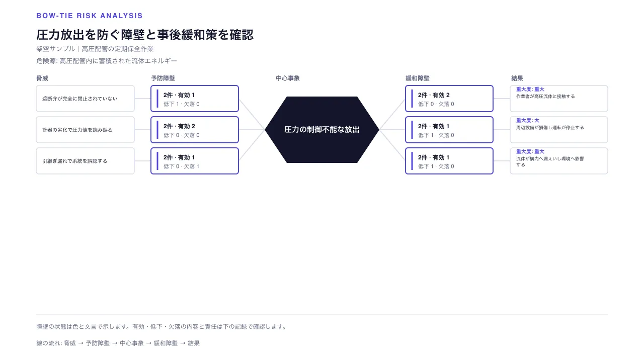The width and height of the screenshot is (644, 362).
Task: Click the 脅威 column header
Action: tap(42, 78)
